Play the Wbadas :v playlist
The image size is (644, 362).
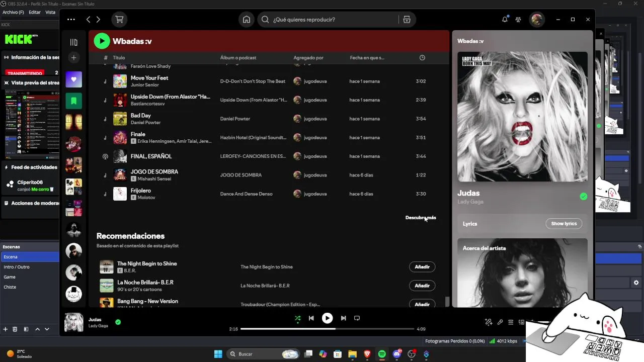pyautogui.click(x=102, y=41)
